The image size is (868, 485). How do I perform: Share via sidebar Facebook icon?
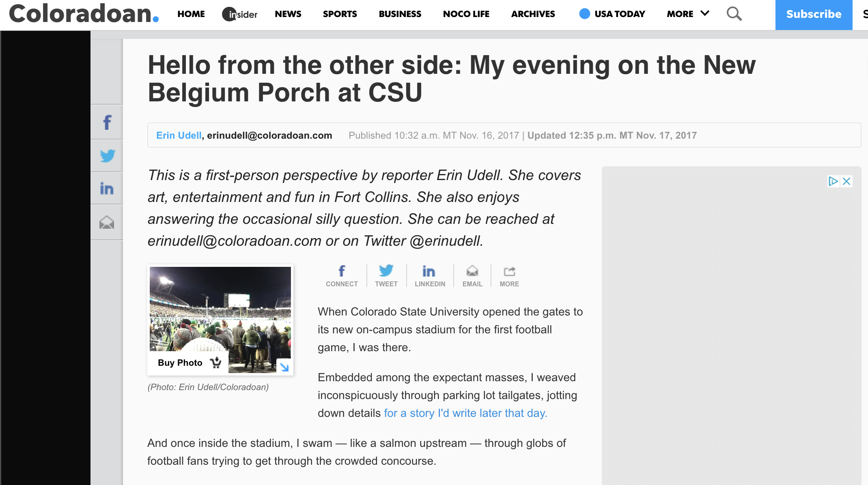107,122
